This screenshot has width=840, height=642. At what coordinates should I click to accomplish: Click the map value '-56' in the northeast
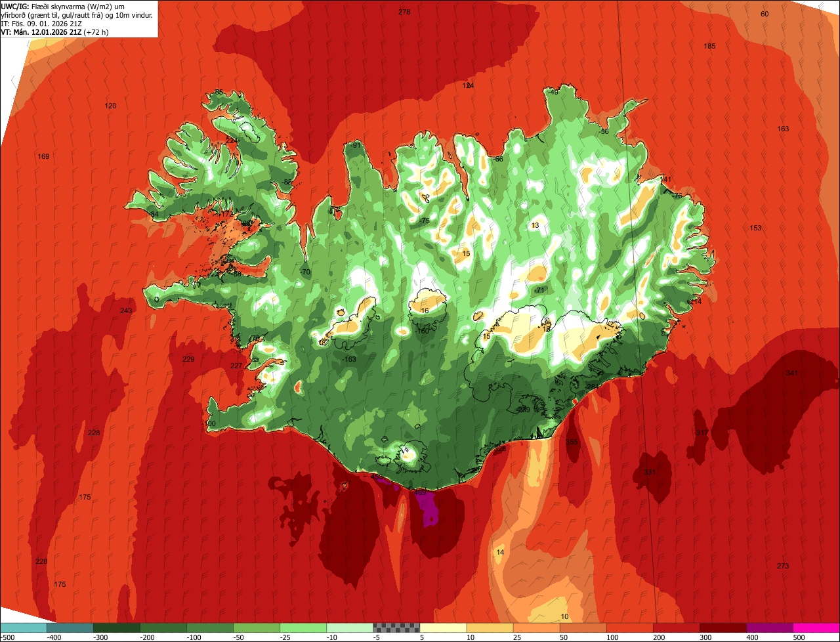pyautogui.click(x=604, y=131)
